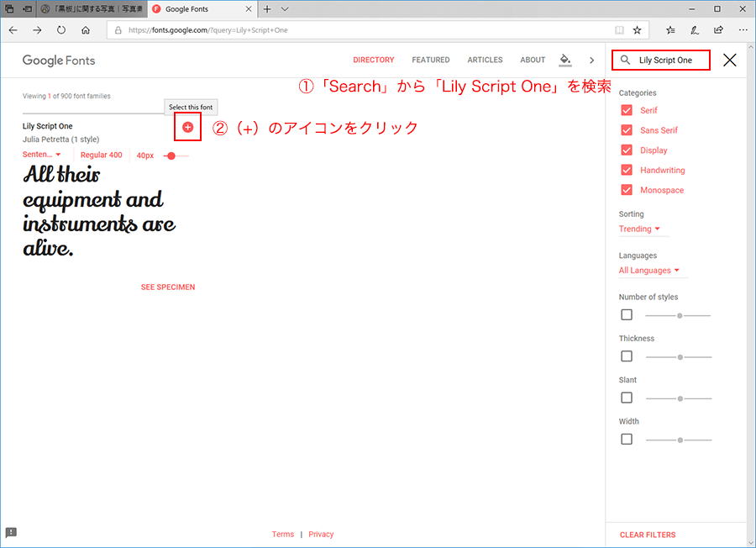Click the search magnifier icon

tap(625, 60)
